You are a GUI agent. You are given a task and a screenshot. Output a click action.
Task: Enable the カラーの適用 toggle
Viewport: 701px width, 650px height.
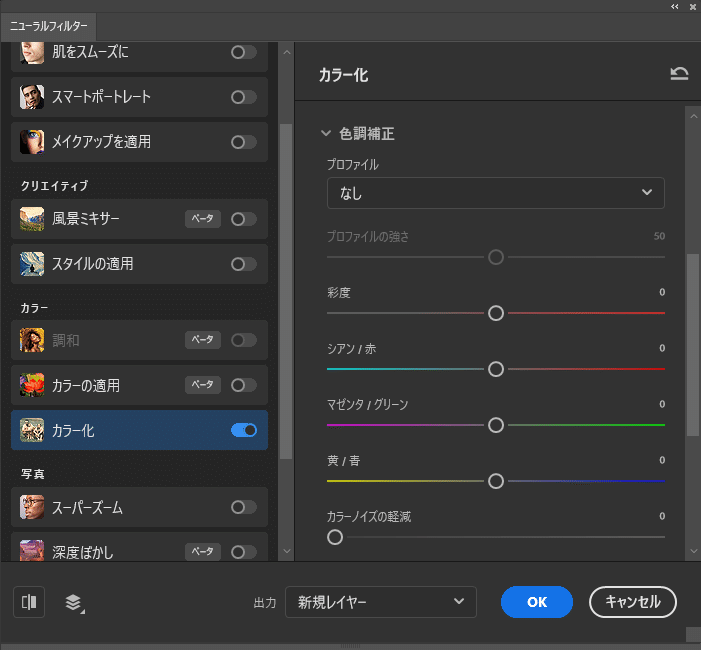pos(244,385)
